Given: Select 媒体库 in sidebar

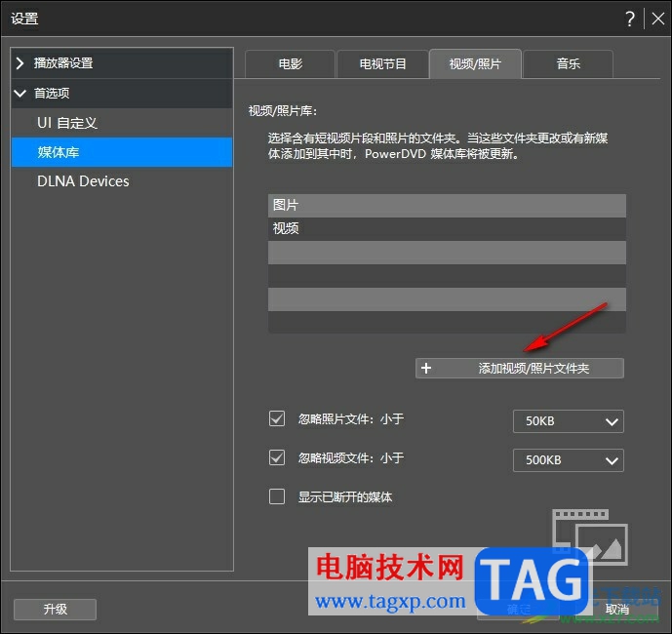Looking at the screenshot, I should (x=122, y=152).
